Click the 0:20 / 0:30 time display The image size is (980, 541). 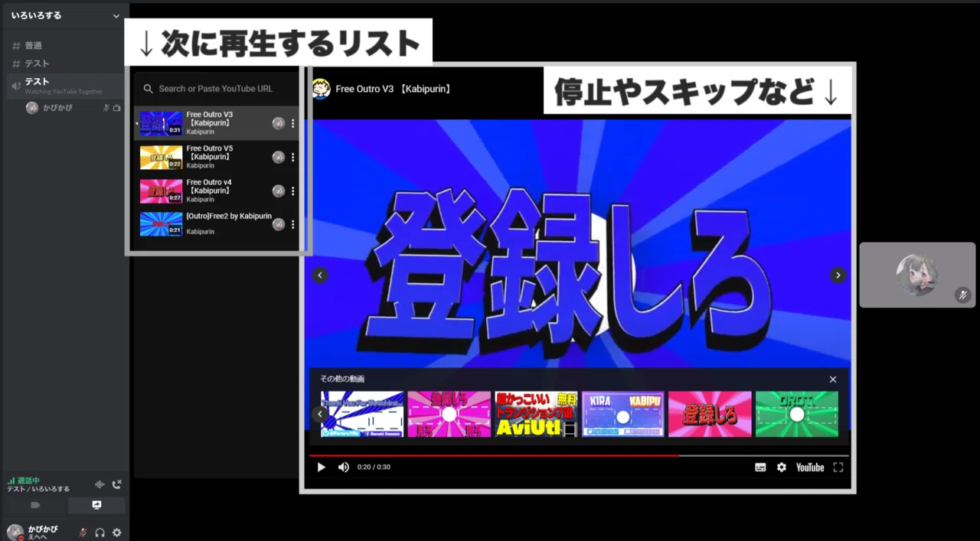click(374, 468)
